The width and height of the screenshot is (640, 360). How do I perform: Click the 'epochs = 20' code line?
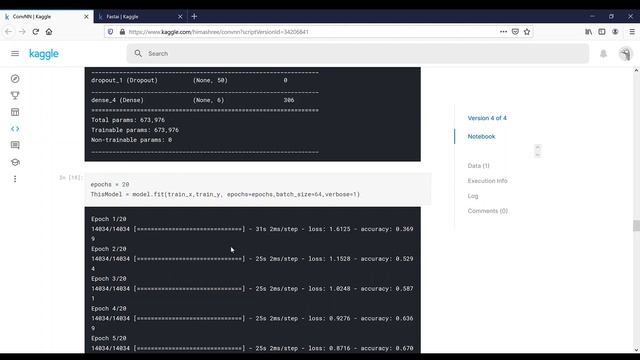[110, 184]
